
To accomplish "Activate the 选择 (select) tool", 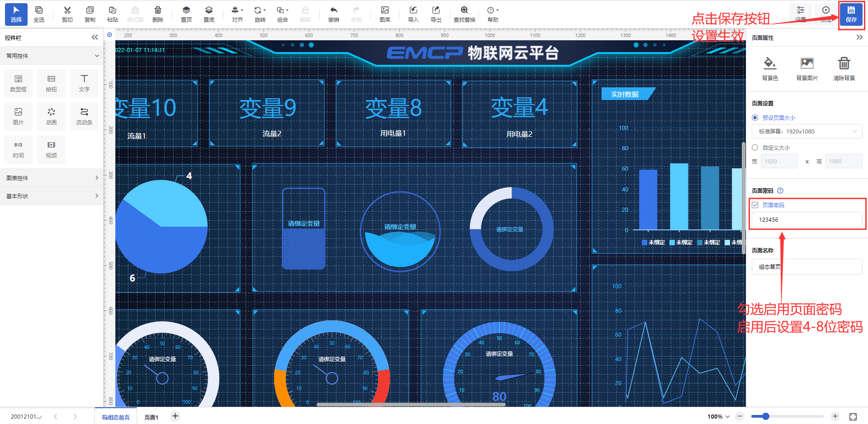I will click(16, 14).
